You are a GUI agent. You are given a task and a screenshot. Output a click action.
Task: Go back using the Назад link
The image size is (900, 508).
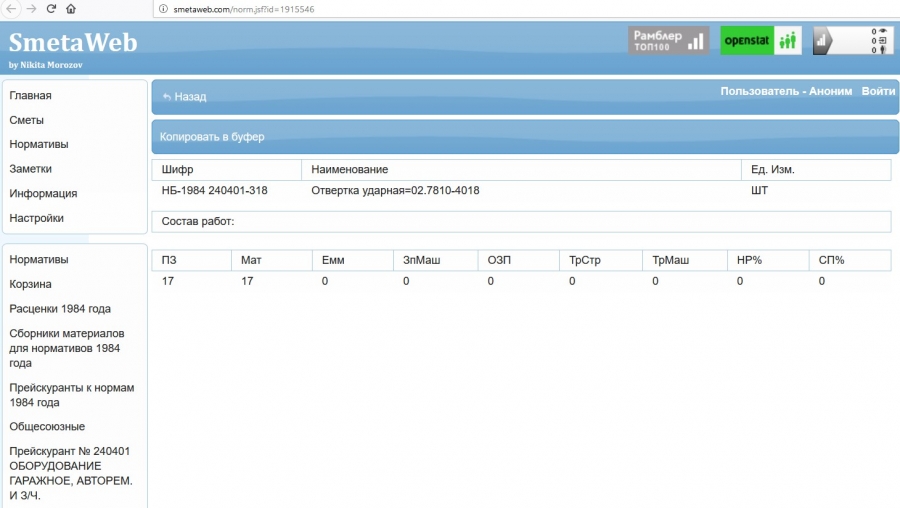pyautogui.click(x=184, y=97)
